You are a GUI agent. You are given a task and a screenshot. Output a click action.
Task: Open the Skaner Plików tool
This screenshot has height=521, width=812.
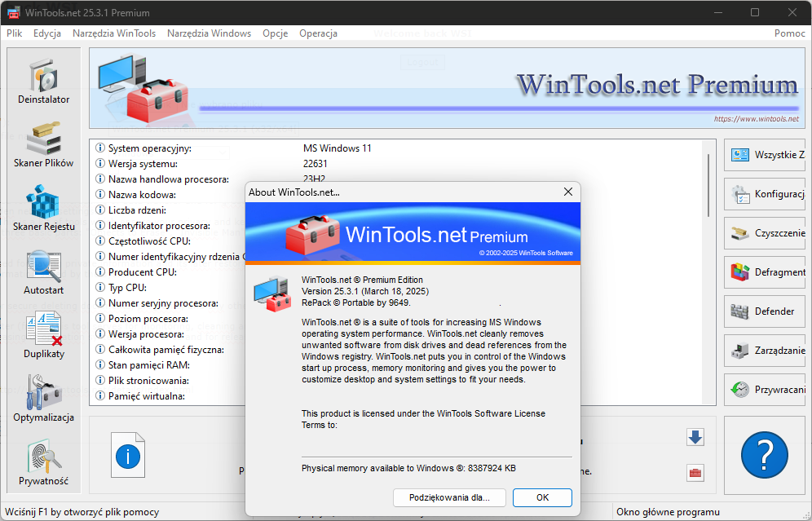coord(43,145)
